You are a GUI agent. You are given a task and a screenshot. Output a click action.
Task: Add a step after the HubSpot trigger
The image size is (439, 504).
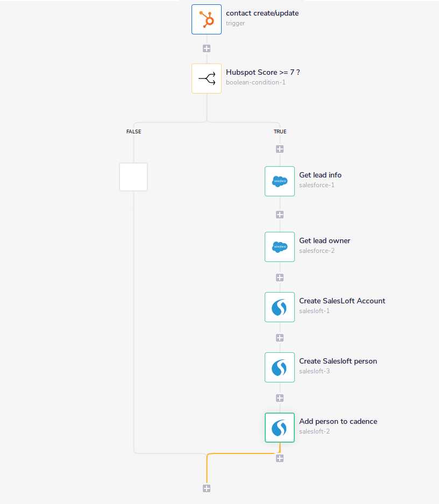207,48
